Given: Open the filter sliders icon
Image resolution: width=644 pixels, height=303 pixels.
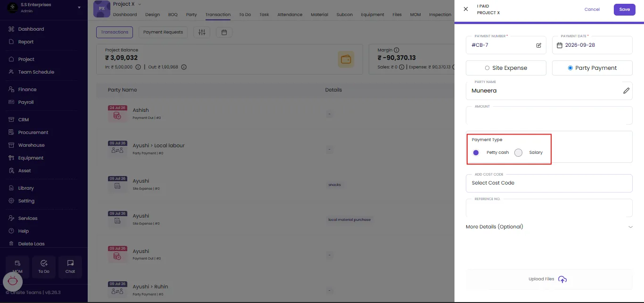Looking at the screenshot, I should click(202, 32).
